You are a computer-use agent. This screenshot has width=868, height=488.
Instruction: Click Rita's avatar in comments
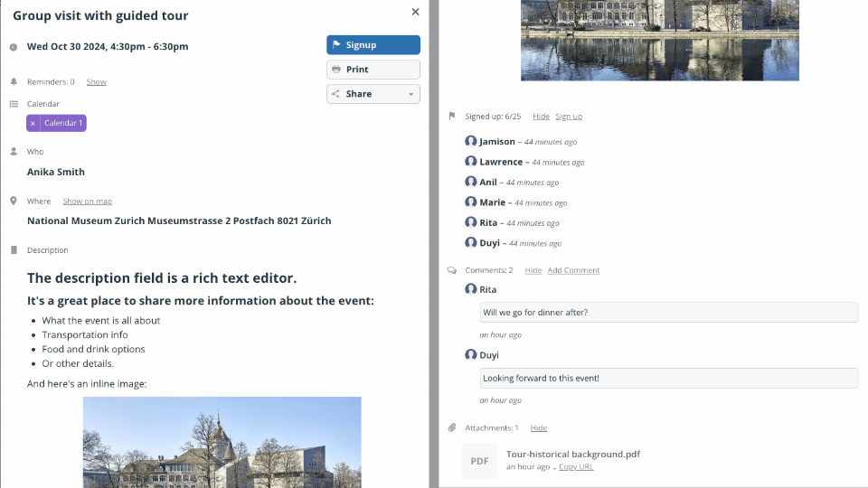[470, 289]
